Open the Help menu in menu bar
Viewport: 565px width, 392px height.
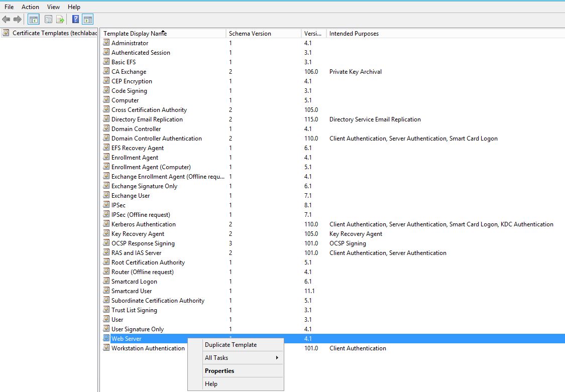coord(74,7)
